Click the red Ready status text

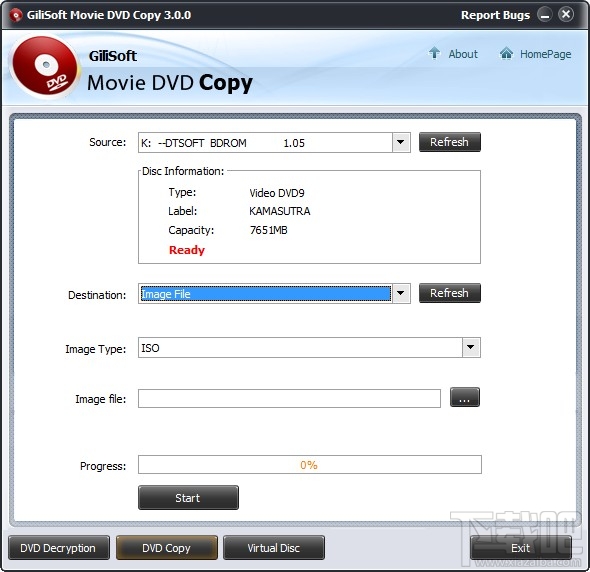pyautogui.click(x=187, y=250)
